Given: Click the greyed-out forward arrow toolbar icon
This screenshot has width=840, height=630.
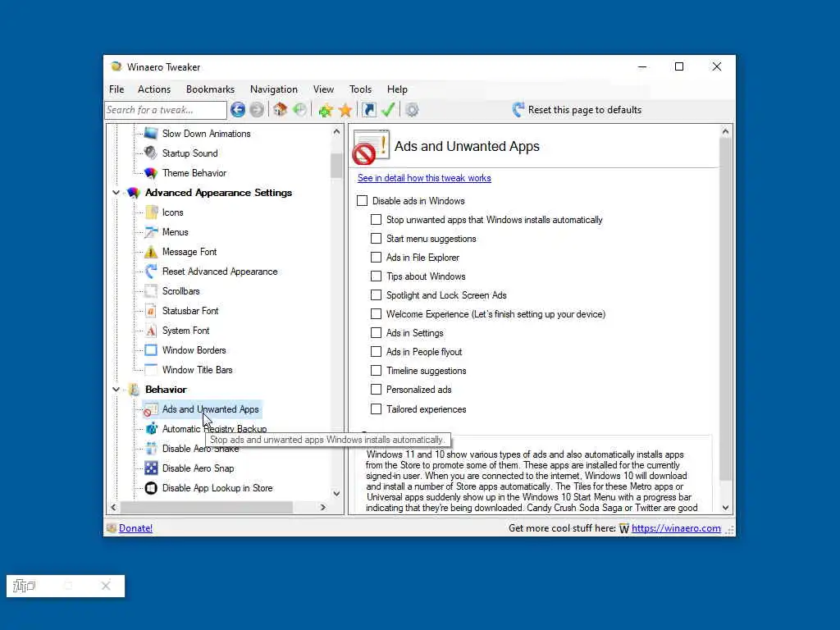Looking at the screenshot, I should pos(257,110).
